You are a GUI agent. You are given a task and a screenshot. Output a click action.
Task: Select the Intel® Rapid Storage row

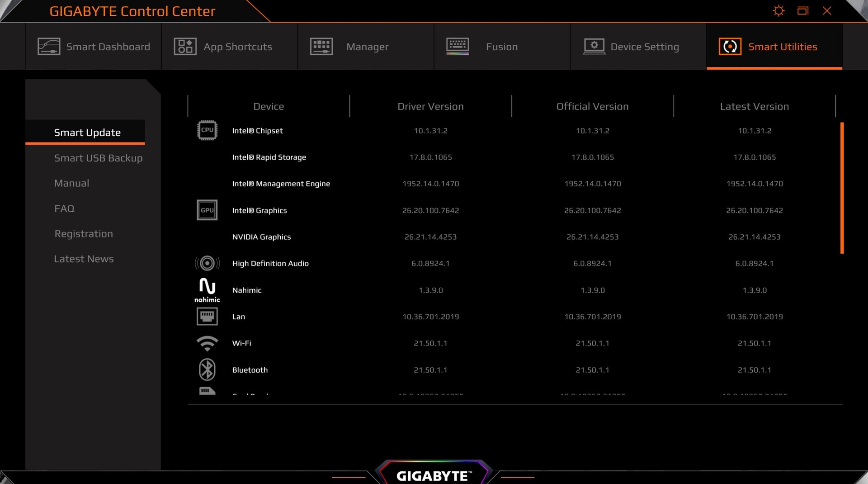point(514,157)
